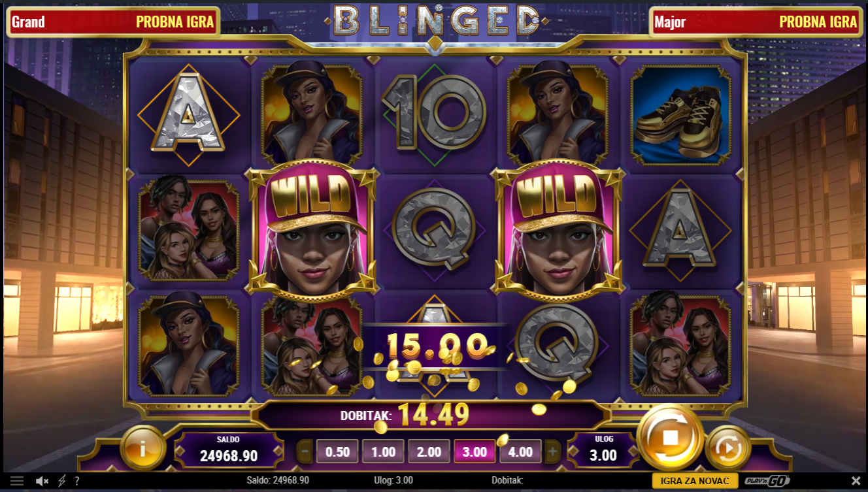This screenshot has height=492, width=868.
Task: Choose the 4.00 bet value
Action: pos(520,451)
